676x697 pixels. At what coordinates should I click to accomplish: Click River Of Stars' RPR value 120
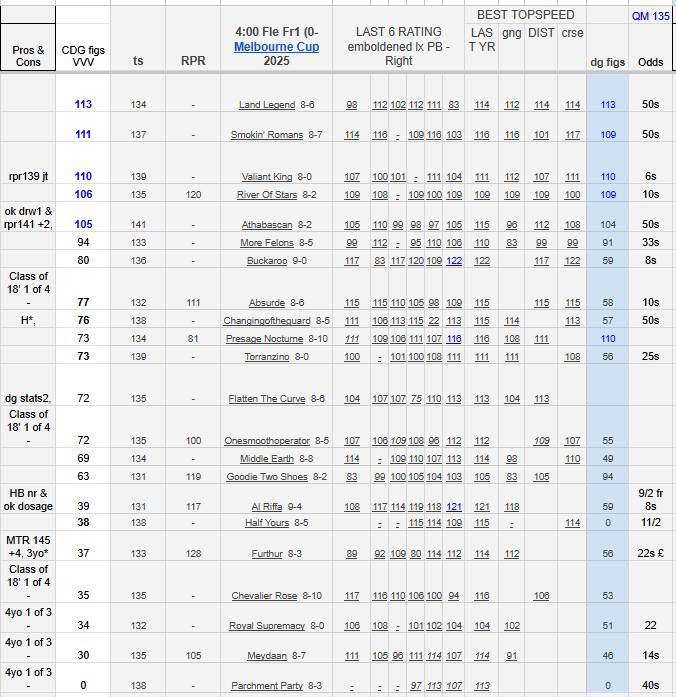[x=193, y=194]
